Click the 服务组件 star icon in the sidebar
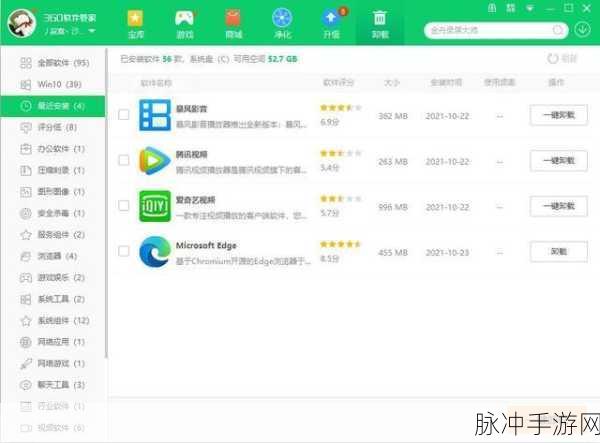Screen dimensions: 600x443 pos(26,234)
